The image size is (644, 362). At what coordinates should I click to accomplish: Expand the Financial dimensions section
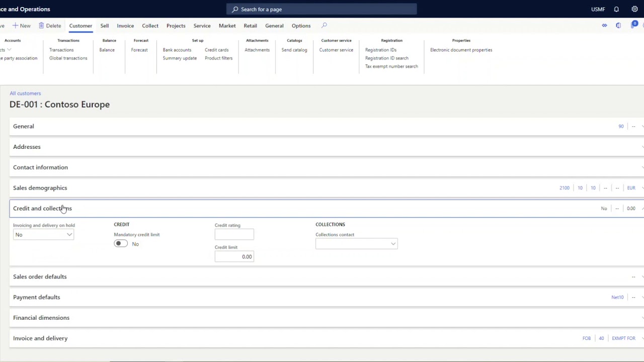point(327,318)
